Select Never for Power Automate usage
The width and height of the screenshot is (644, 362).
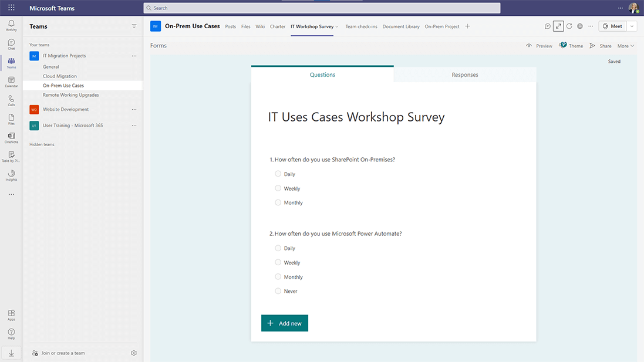tap(278, 291)
